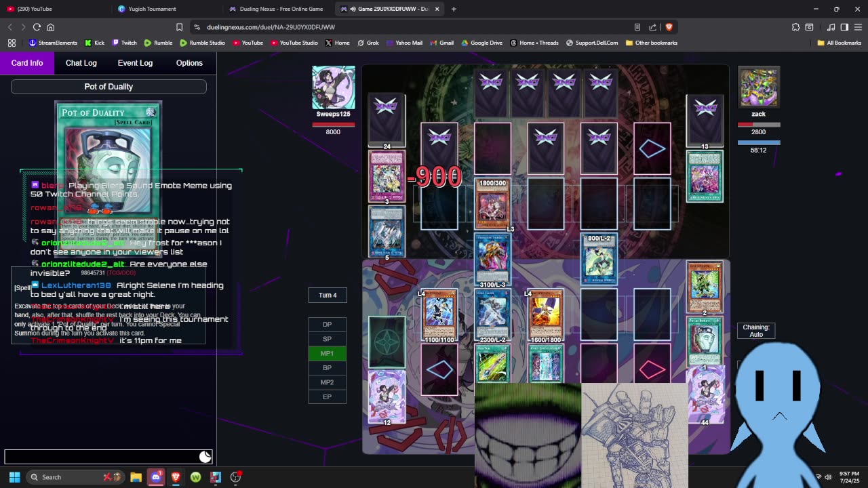Select the 800/L-2 link monster
This screenshot has width=868, height=488.
point(599,260)
